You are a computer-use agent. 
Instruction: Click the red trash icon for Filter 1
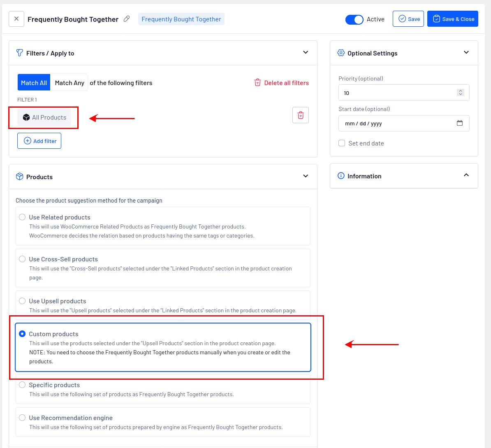(301, 115)
